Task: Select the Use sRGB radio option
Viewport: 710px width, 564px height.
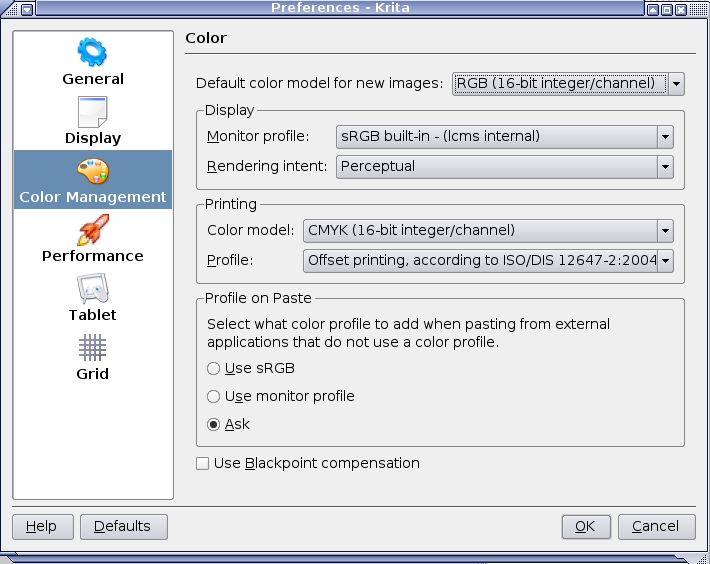Action: [x=214, y=368]
